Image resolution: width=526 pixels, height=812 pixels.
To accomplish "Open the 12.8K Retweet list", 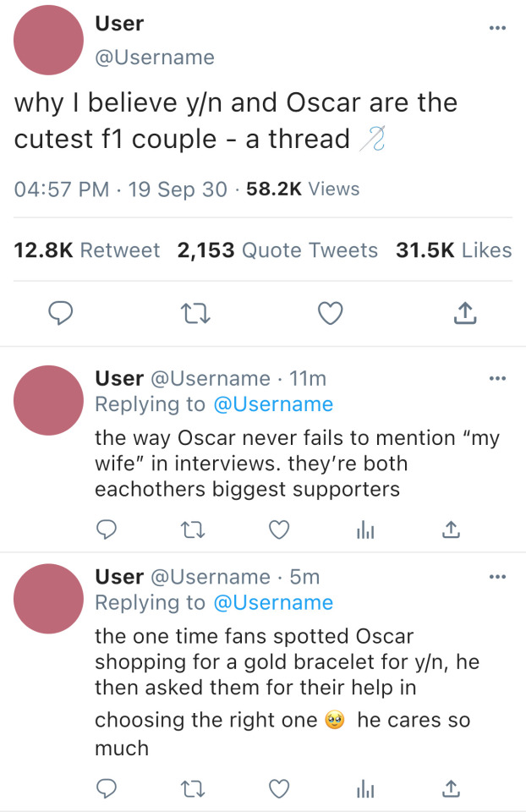I will point(87,250).
